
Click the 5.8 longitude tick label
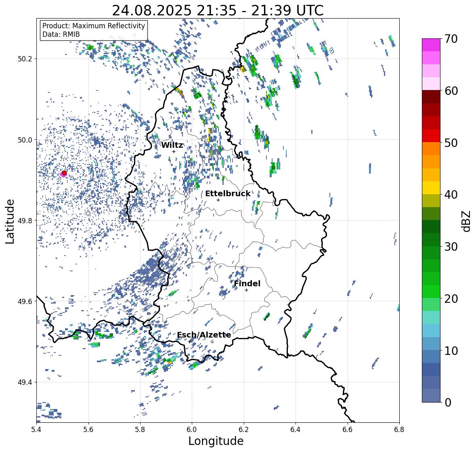(x=140, y=429)
